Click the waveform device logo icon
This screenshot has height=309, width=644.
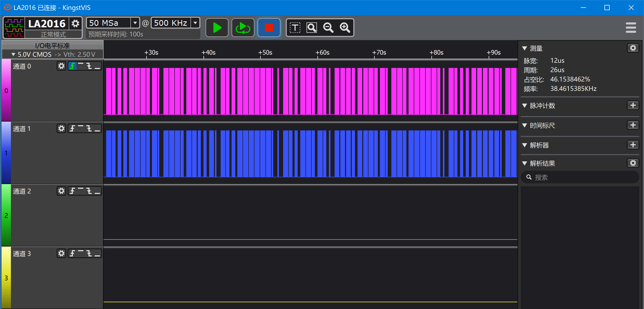14,28
